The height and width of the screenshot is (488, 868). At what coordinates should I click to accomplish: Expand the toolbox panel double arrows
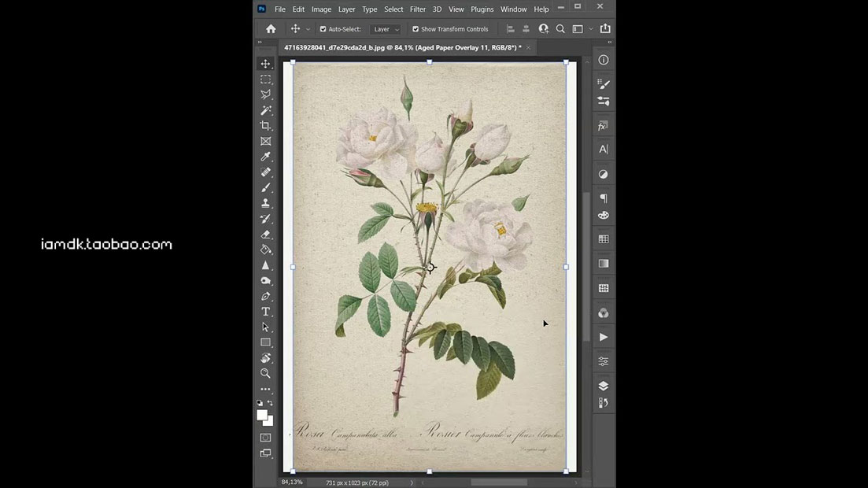[260, 42]
